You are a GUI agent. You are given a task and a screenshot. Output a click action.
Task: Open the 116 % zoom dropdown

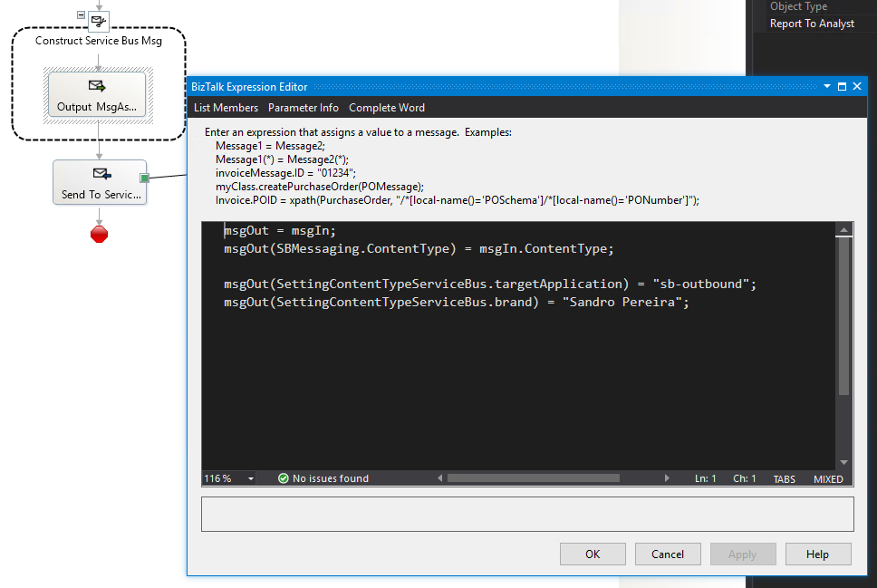(251, 478)
